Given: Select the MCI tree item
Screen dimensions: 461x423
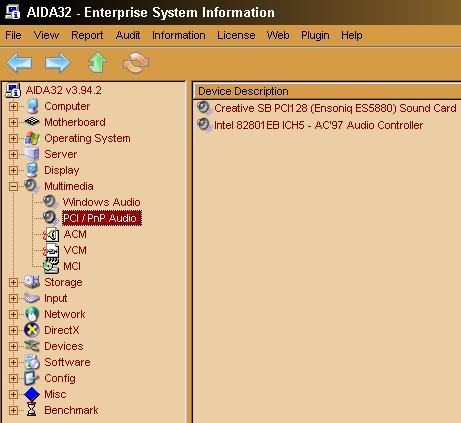Looking at the screenshot, I should [x=72, y=266].
